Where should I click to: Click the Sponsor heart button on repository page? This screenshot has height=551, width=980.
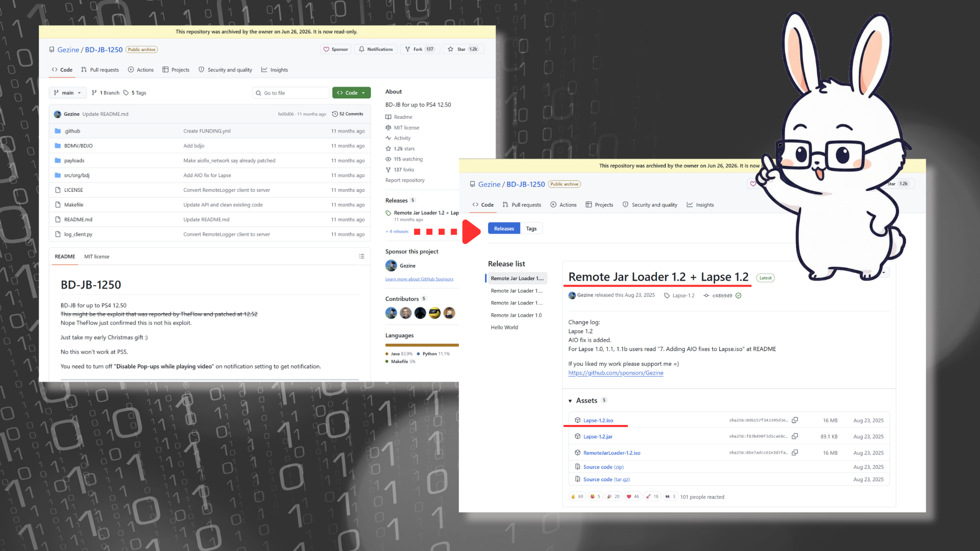tap(336, 49)
